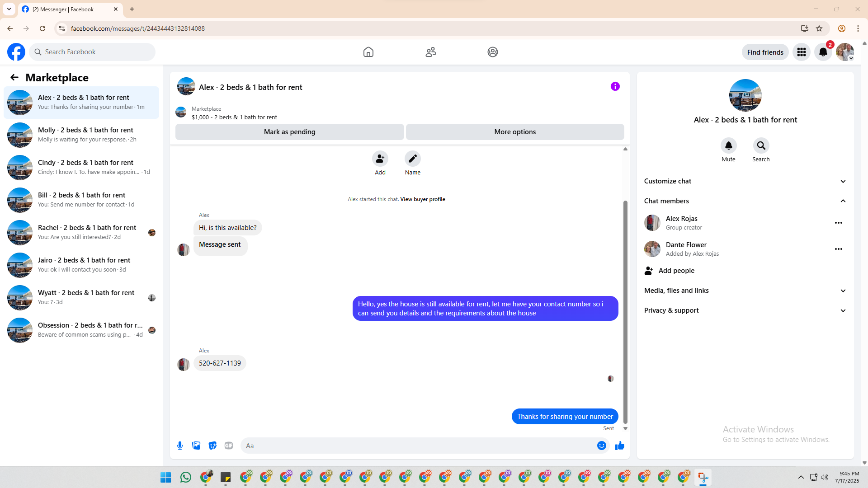Image resolution: width=868 pixels, height=488 pixels.
Task: Open member options for Alex Rojas
Action: pyautogui.click(x=839, y=223)
